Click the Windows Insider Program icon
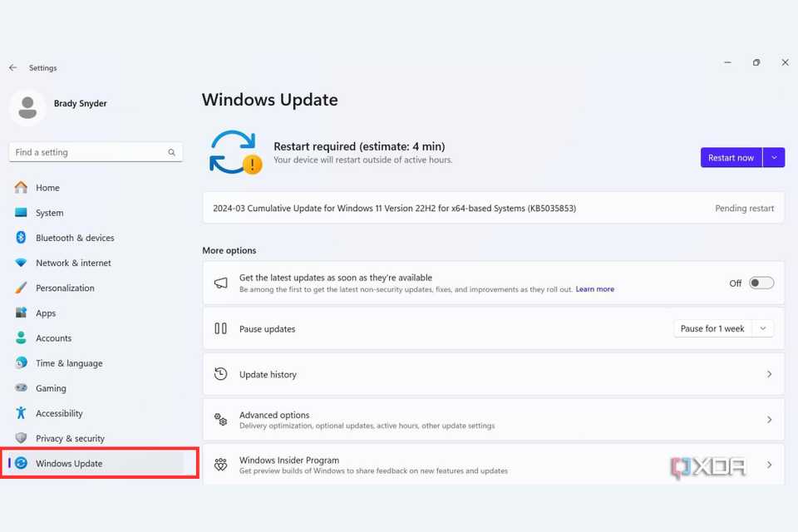Image resolution: width=798 pixels, height=532 pixels. tap(221, 465)
